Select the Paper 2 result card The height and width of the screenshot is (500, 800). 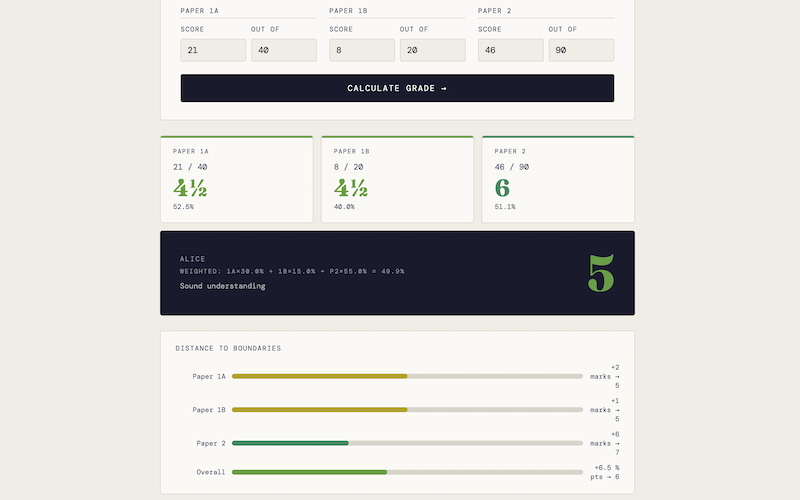click(x=558, y=179)
